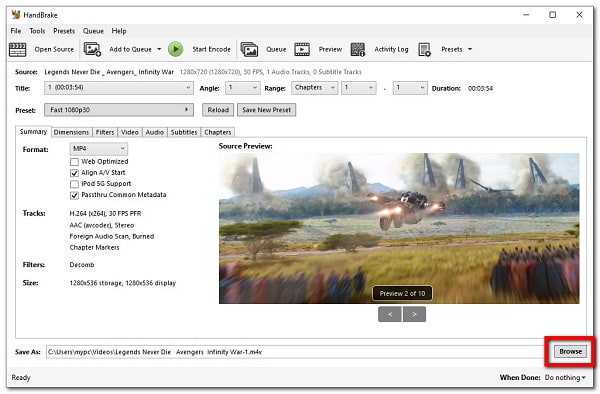This screenshot has height=394, width=600.
Task: Open the Queue images icon
Action: coord(249,49)
